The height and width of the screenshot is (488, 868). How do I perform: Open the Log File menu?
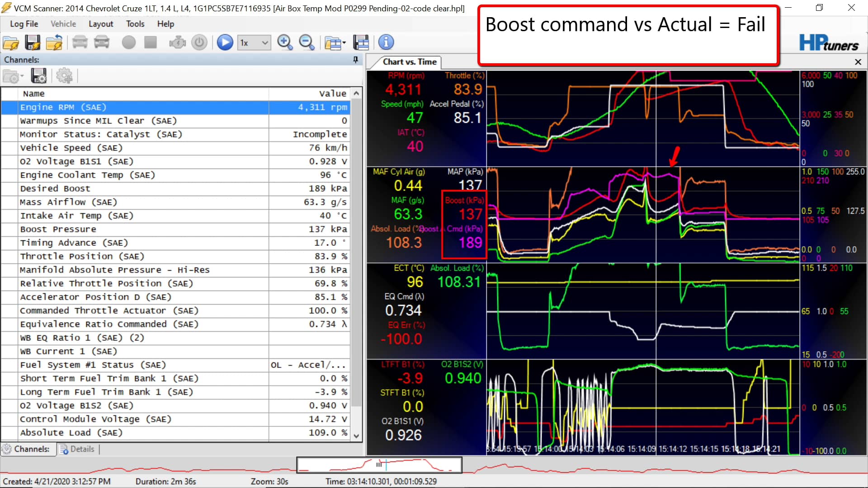[24, 24]
